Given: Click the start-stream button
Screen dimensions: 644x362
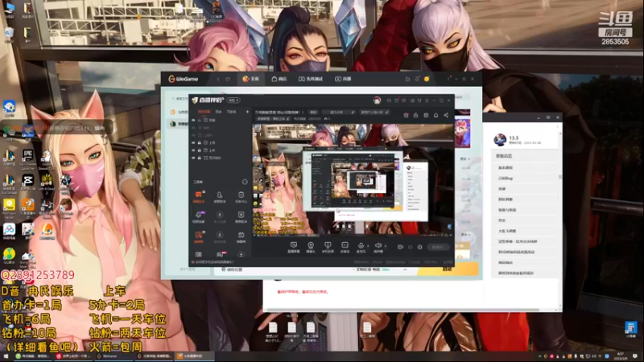Looking at the screenshot, I should [x=438, y=247].
